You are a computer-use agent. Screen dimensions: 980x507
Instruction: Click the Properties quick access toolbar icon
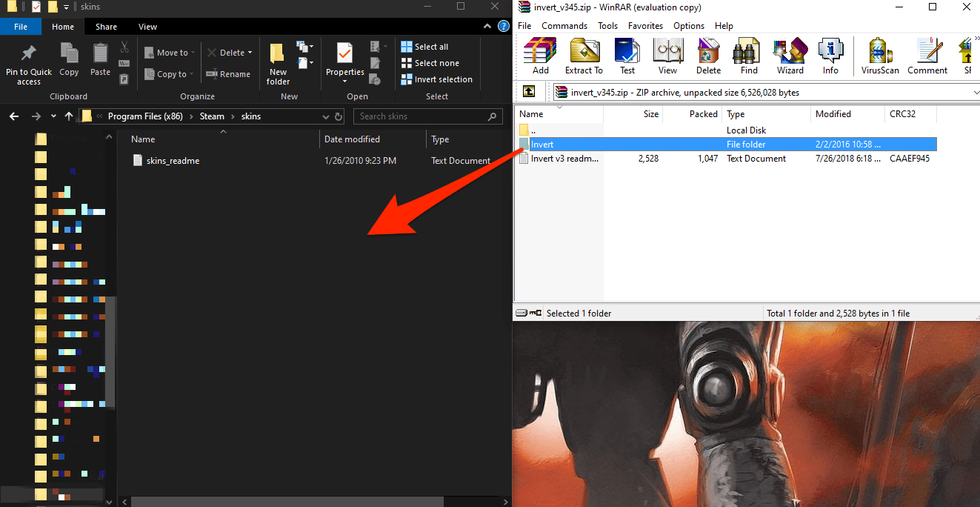[x=36, y=7]
